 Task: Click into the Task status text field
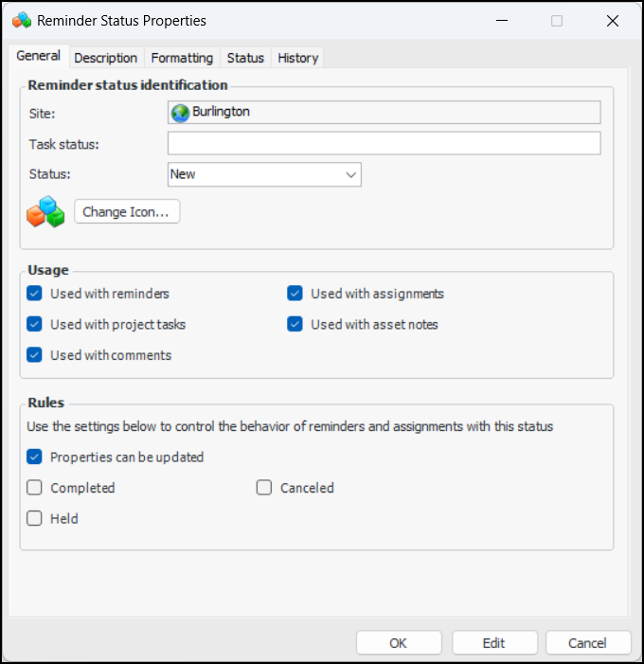[x=384, y=144]
